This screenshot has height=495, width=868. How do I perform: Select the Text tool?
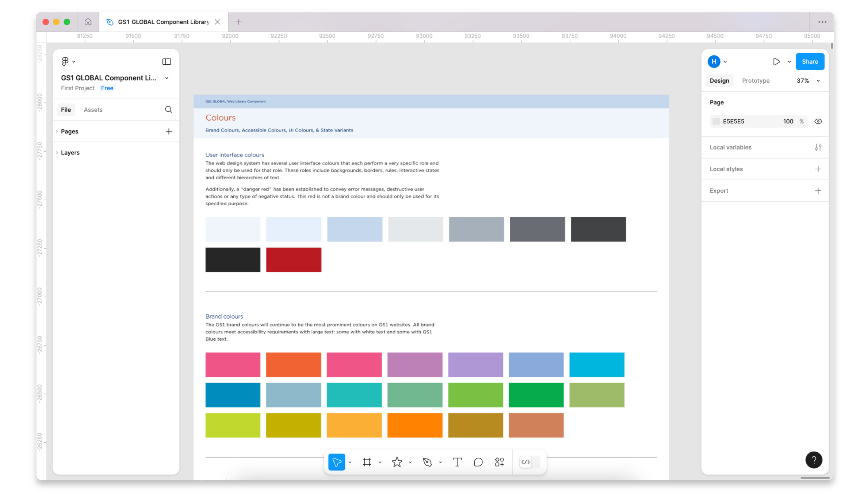(457, 462)
